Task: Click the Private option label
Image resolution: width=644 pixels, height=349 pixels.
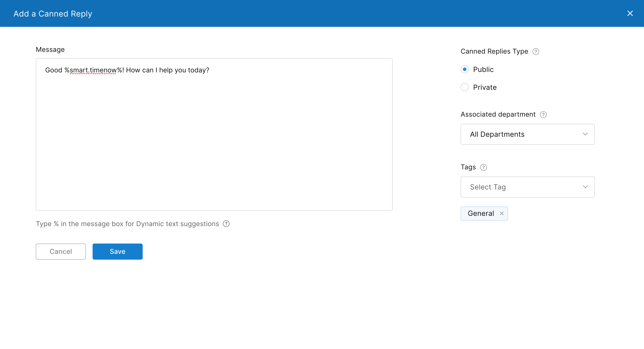Action: 485,87
